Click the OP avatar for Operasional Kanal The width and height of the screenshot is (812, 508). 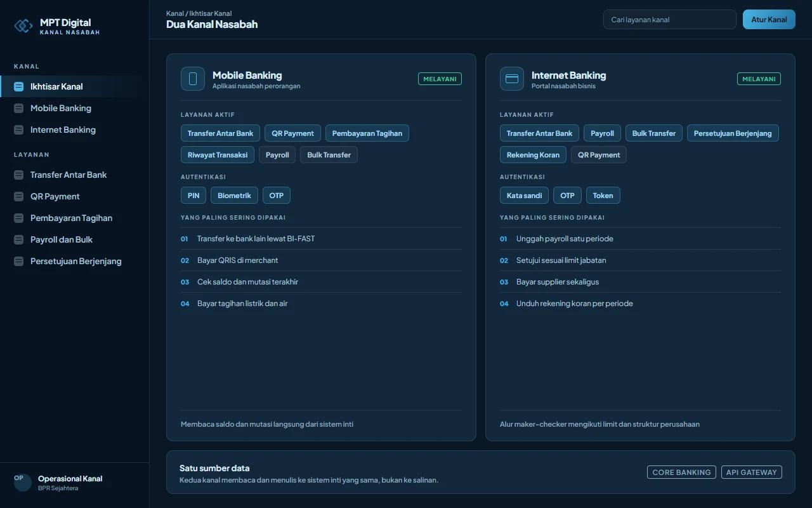(23, 483)
